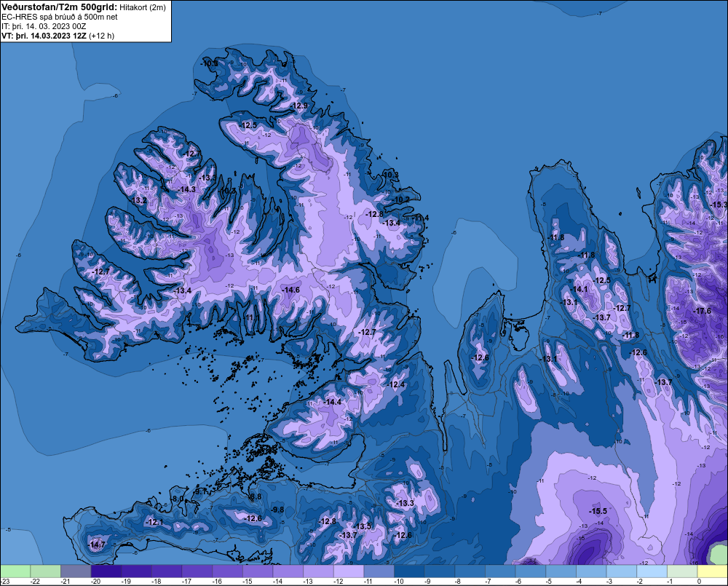
Task: Click the legend label -15
Action: 247,582
